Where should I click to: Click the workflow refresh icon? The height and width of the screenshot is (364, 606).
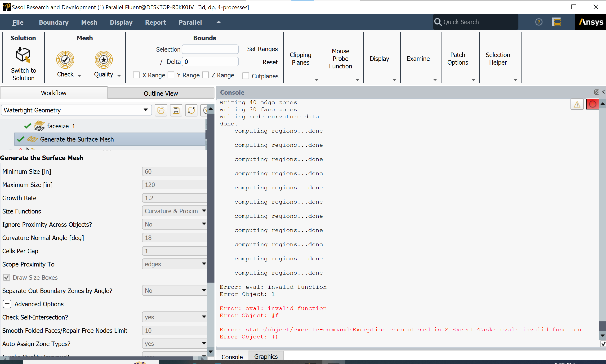click(x=191, y=110)
